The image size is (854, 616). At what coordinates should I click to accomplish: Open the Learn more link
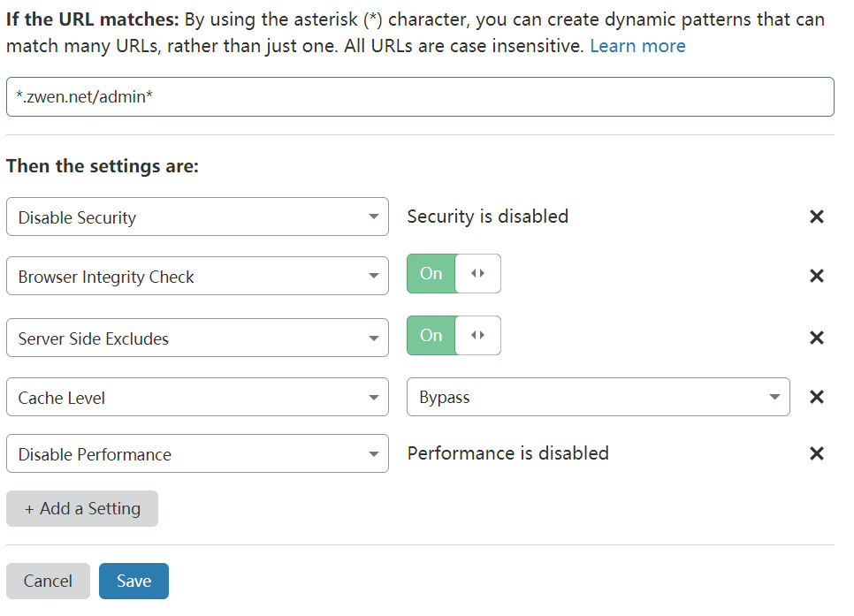click(x=637, y=46)
